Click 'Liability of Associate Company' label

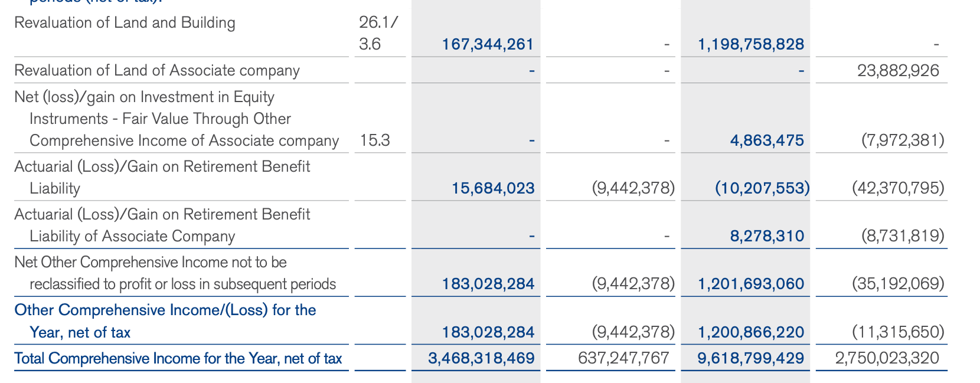click(132, 237)
